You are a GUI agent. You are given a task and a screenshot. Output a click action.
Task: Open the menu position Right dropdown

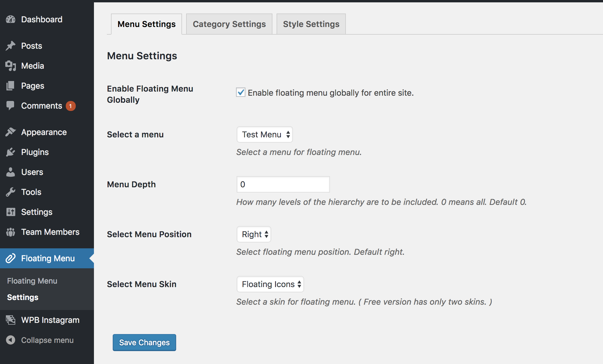coord(254,234)
